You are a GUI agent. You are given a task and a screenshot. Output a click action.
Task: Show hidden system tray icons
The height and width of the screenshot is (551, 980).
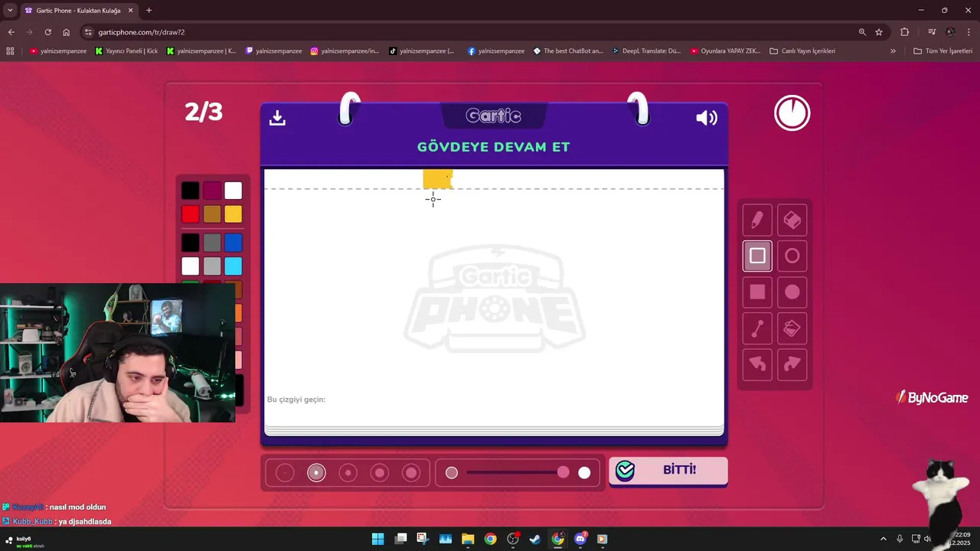click(883, 539)
